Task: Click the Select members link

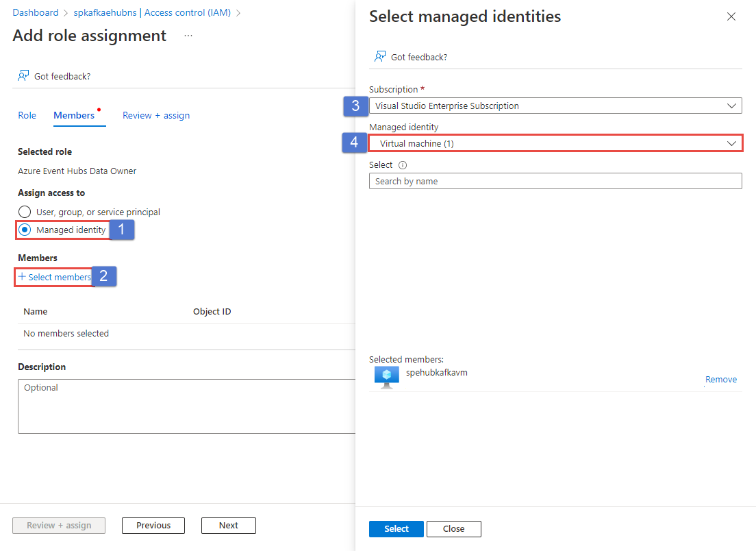Action: (x=53, y=277)
